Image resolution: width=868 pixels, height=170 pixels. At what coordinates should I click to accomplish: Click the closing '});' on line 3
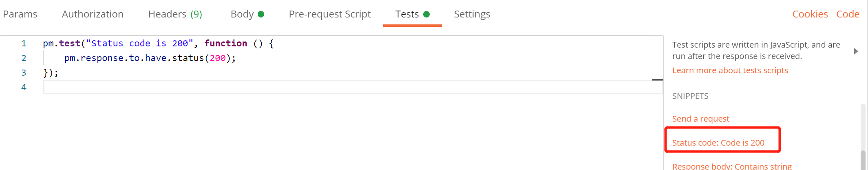(x=51, y=73)
